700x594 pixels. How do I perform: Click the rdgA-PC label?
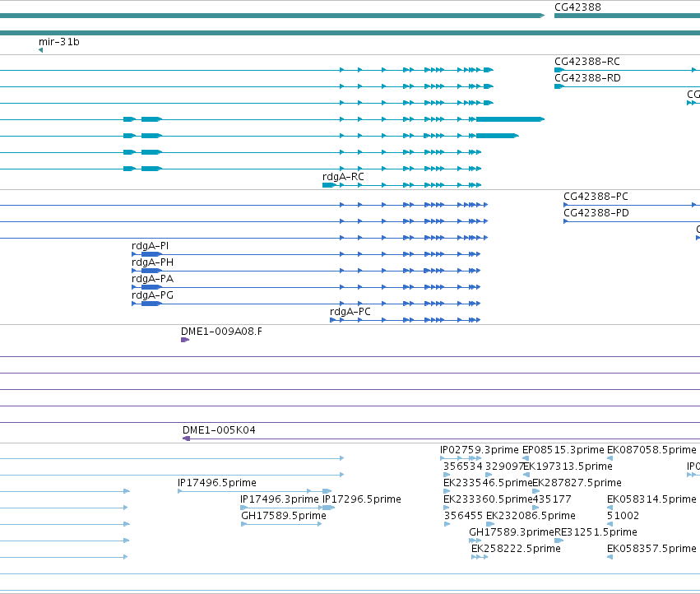click(350, 311)
